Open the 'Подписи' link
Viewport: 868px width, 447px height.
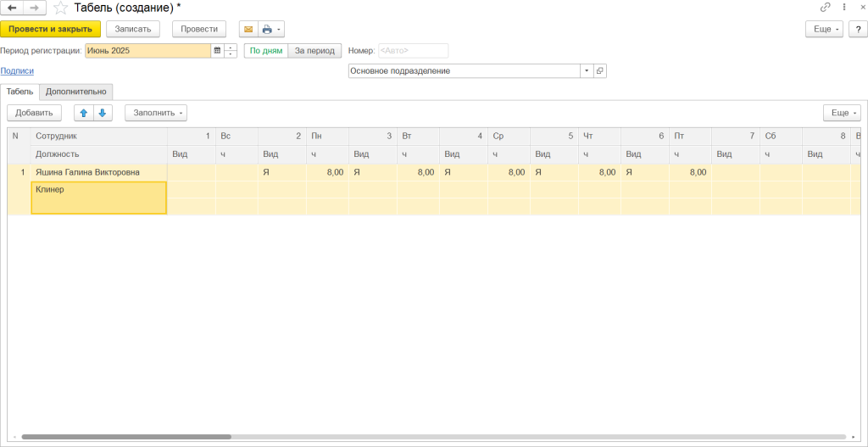tap(17, 71)
